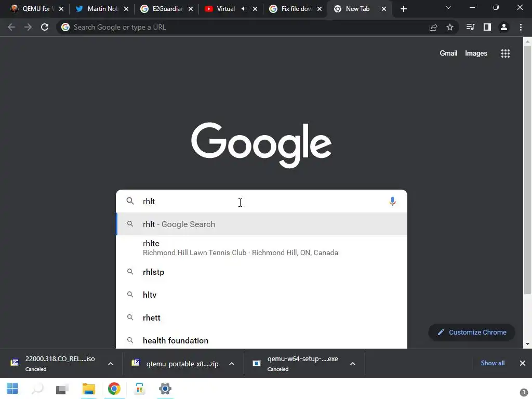Open Windows Start menu
The height and width of the screenshot is (399, 532).
[x=12, y=389]
